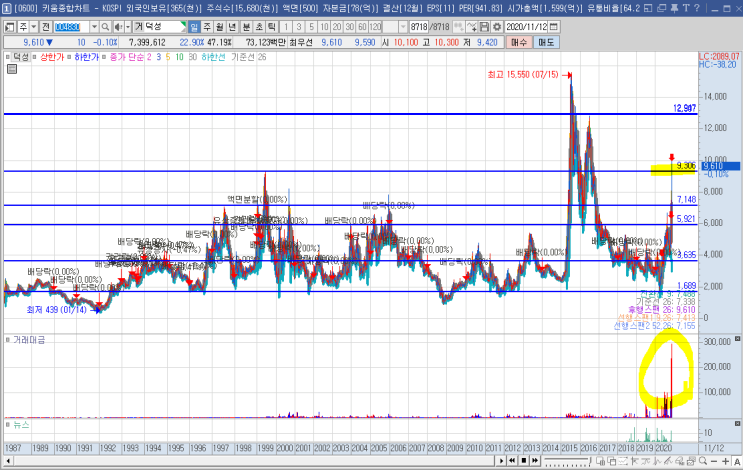Click the bottom zoom range slider
The width and height of the screenshot is (743, 470).
pyautogui.click(x=567, y=461)
